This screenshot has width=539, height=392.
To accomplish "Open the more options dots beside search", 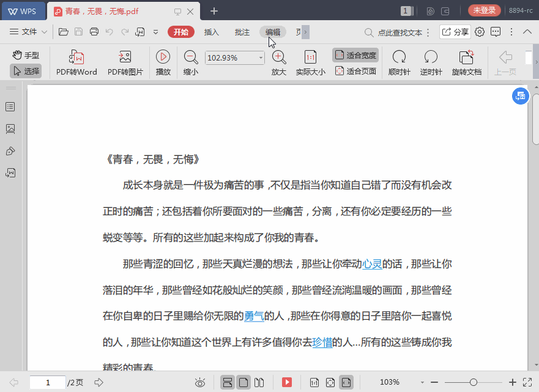I will click(x=428, y=32).
